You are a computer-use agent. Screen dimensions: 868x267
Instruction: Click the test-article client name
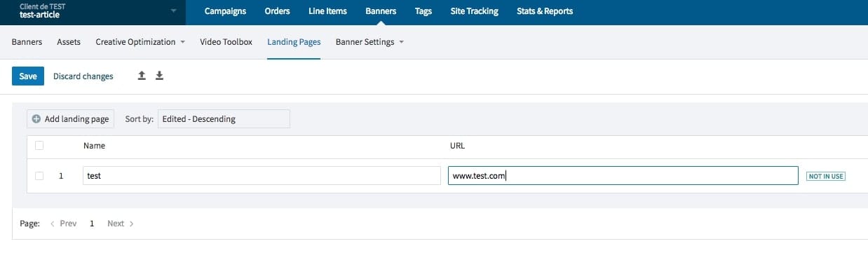pos(39,15)
